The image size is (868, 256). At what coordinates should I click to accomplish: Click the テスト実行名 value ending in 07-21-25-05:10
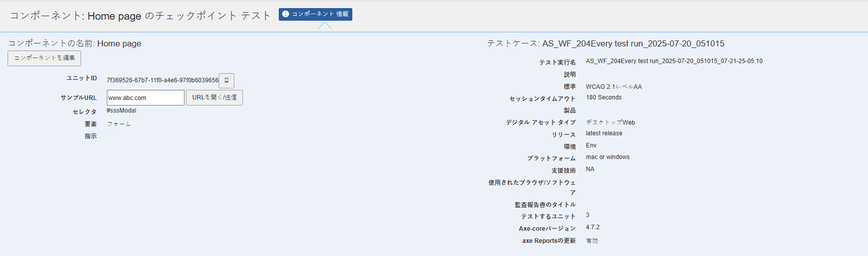(674, 61)
